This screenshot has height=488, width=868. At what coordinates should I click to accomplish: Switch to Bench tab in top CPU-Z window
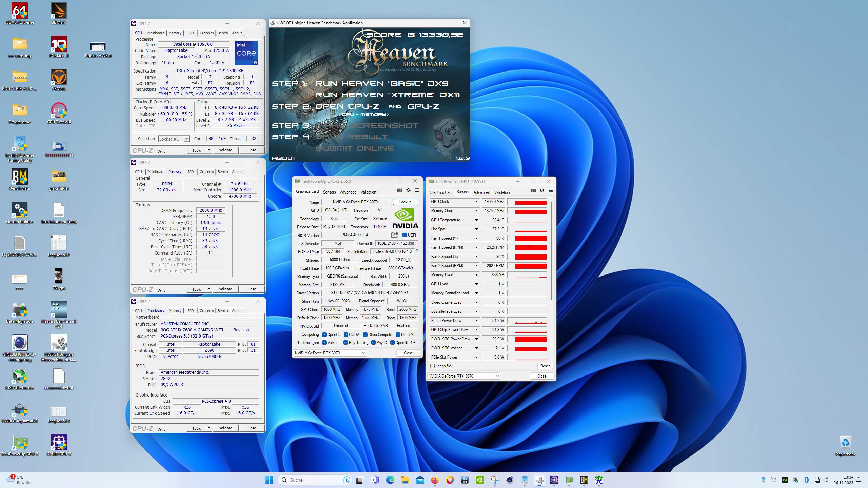coord(222,33)
